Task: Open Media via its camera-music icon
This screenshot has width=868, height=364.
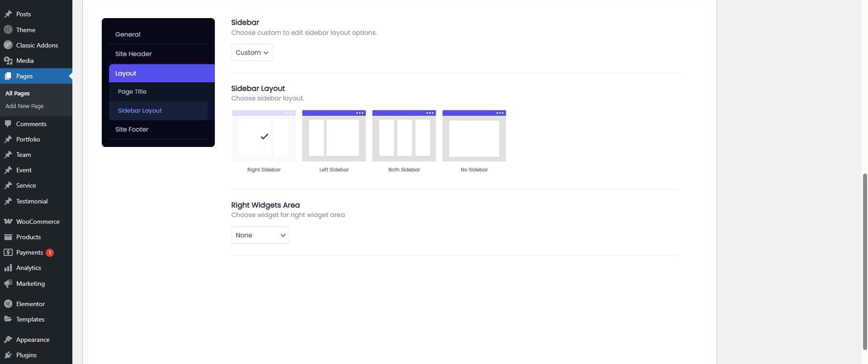Action: (x=8, y=61)
